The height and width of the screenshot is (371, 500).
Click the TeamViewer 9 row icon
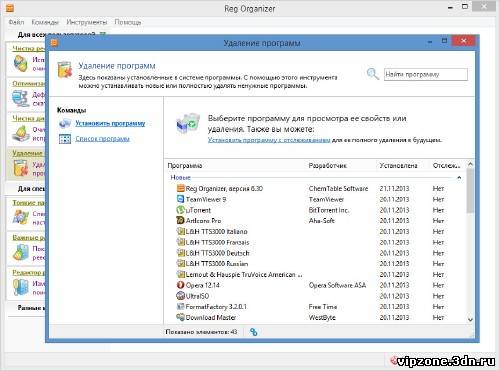[x=180, y=199]
